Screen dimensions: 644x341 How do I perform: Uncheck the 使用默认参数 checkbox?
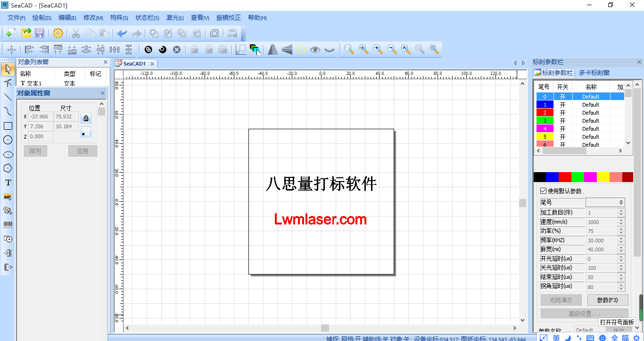(543, 191)
